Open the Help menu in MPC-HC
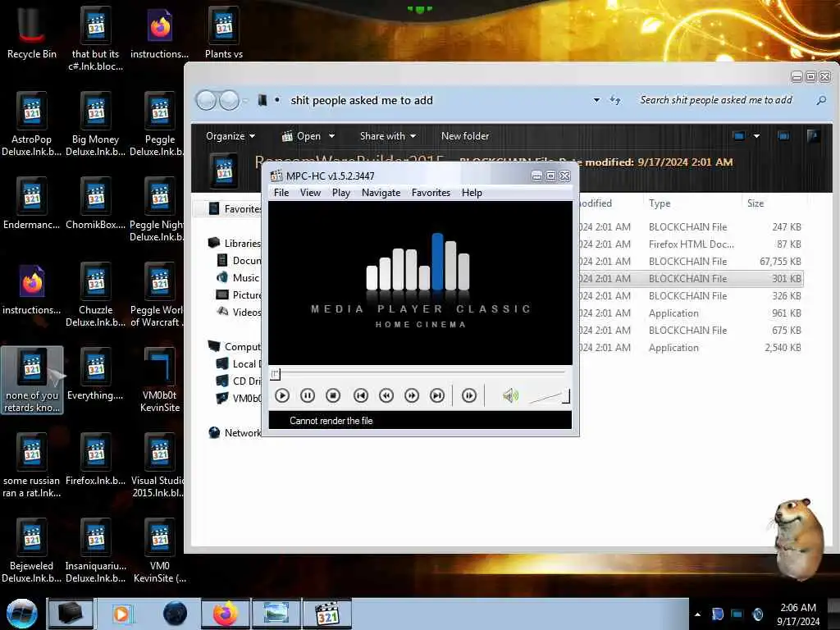840x630 pixels. point(472,192)
